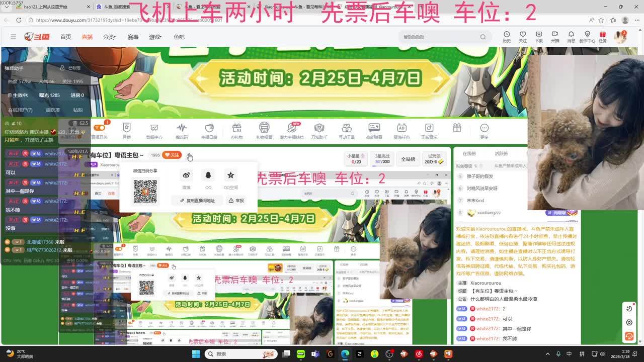Open the 礼物投票 gift voting icon
The width and height of the screenshot is (644, 362).
264,131
